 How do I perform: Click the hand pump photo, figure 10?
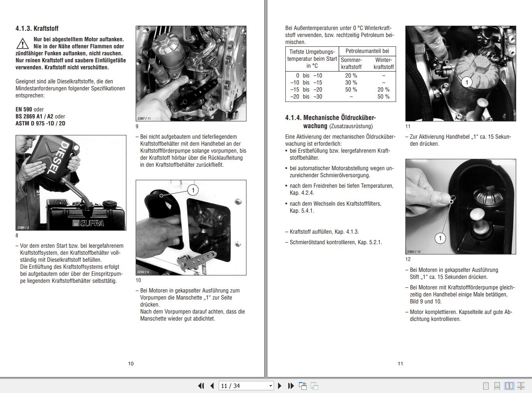(x=191, y=227)
